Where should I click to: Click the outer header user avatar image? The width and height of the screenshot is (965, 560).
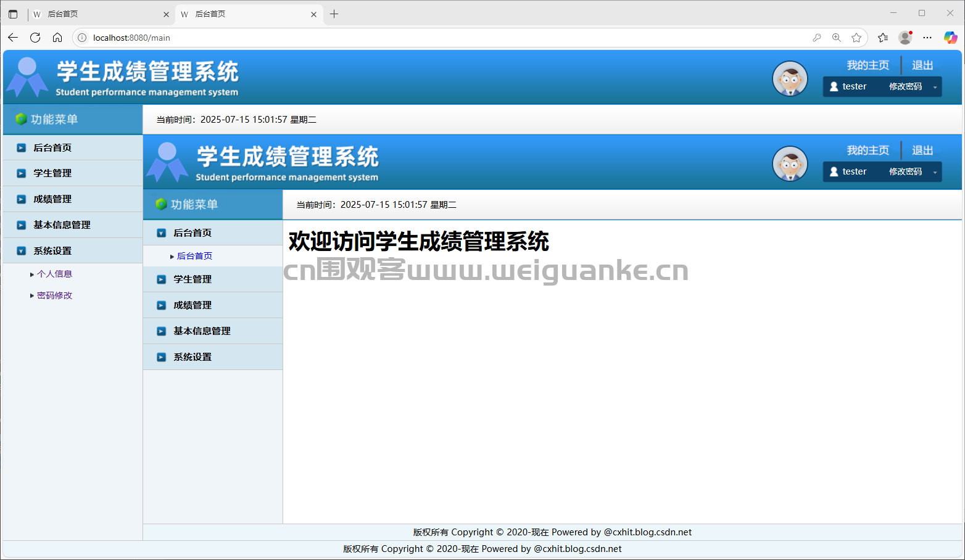[790, 79]
